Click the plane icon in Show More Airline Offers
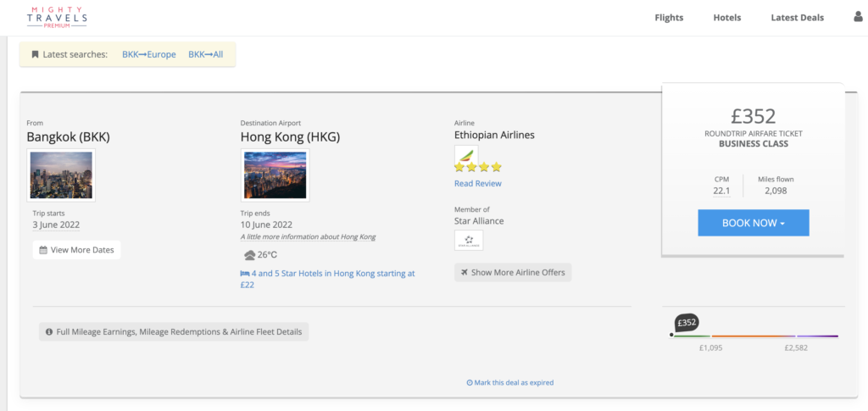Image resolution: width=868 pixels, height=411 pixels. [464, 272]
